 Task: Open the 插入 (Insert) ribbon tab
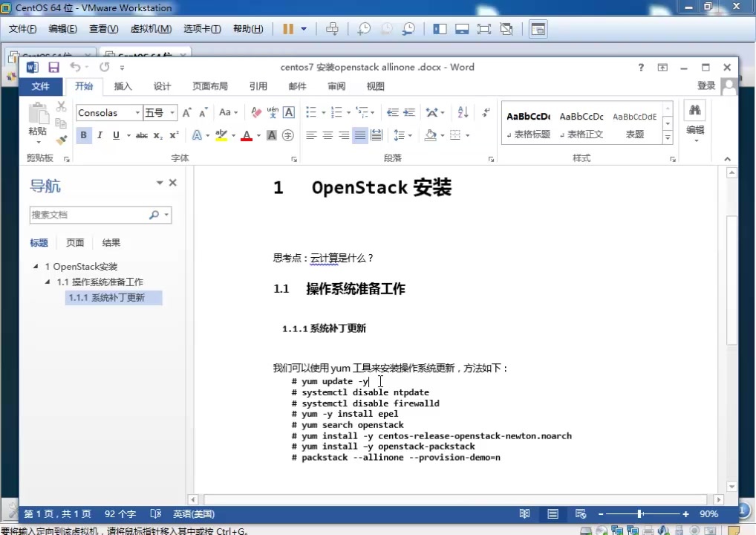123,86
